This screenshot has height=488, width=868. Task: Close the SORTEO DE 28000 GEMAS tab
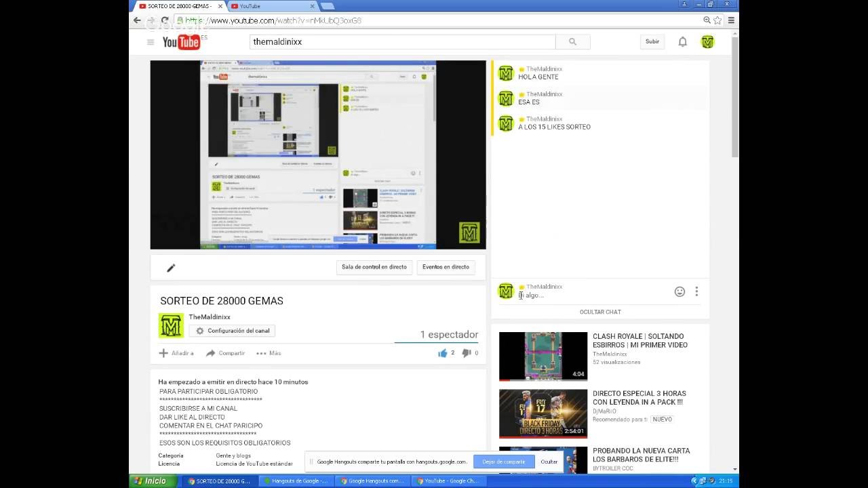coord(220,6)
